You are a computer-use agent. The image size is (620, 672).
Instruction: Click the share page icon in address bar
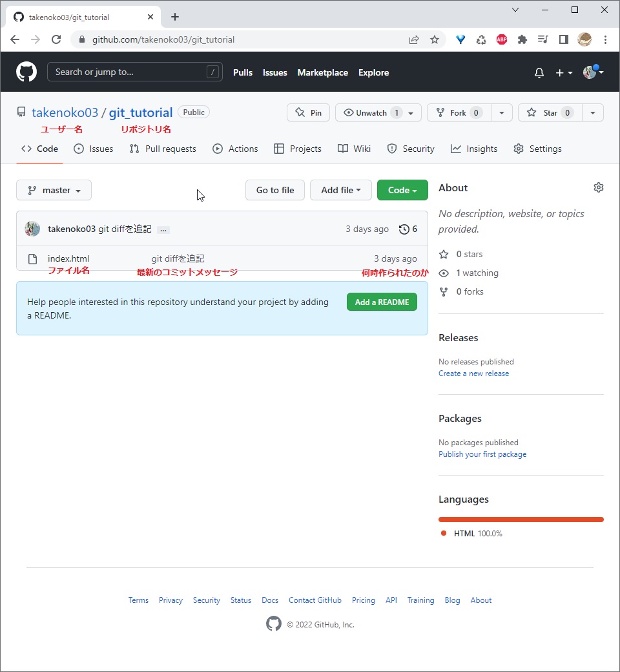tap(414, 40)
